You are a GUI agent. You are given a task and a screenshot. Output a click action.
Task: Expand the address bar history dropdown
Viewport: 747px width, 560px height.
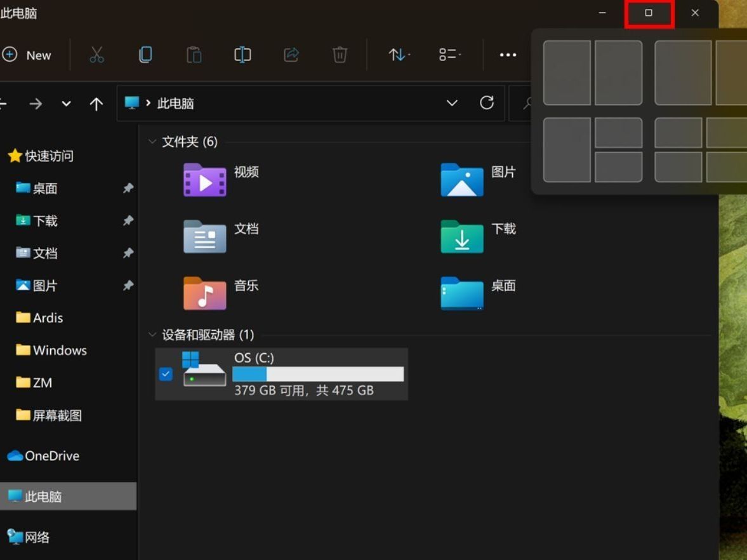(x=452, y=103)
